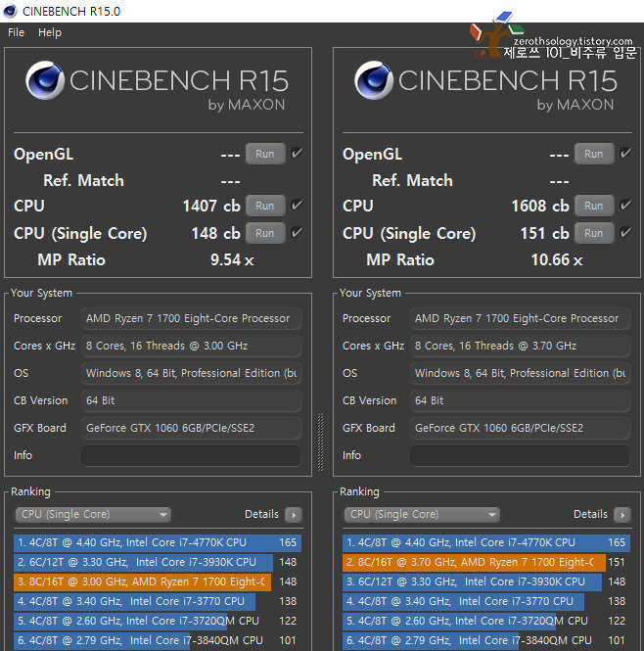The height and width of the screenshot is (651, 644).
Task: Click left Cores field showing 3.00 GHz
Action: (191, 347)
